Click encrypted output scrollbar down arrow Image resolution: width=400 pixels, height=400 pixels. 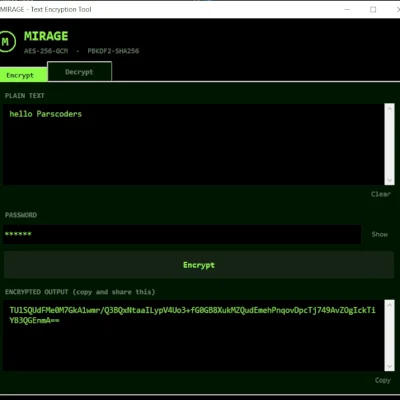click(389, 366)
